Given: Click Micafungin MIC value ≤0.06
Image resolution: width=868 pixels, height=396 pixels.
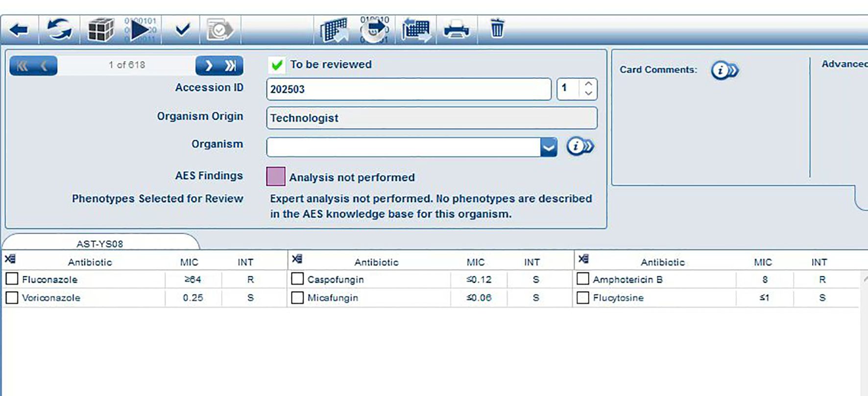Looking at the screenshot, I should tap(479, 297).
